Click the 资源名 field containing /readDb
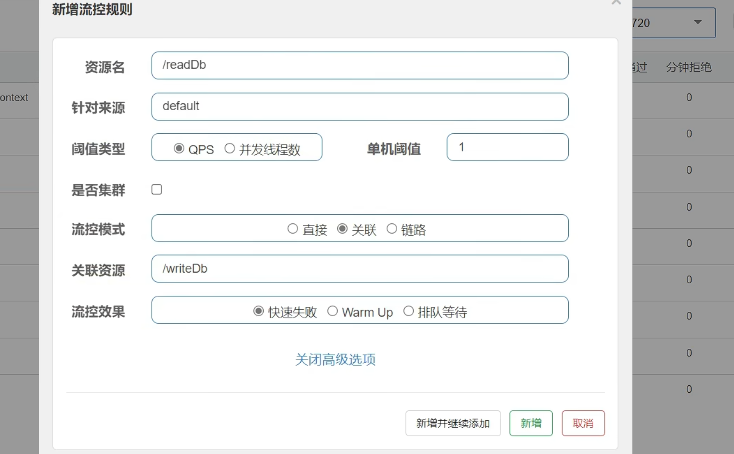Viewport: 734px width, 454px height. point(360,66)
